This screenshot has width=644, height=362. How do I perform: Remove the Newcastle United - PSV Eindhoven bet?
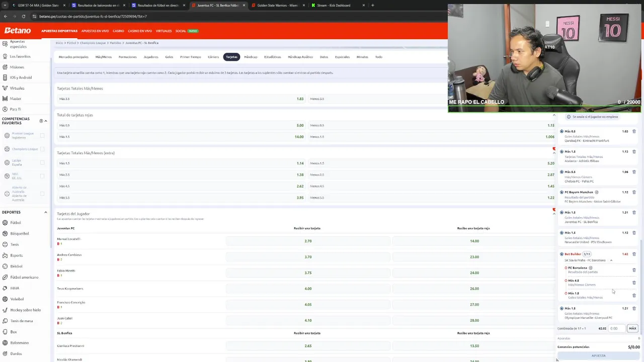tap(634, 233)
